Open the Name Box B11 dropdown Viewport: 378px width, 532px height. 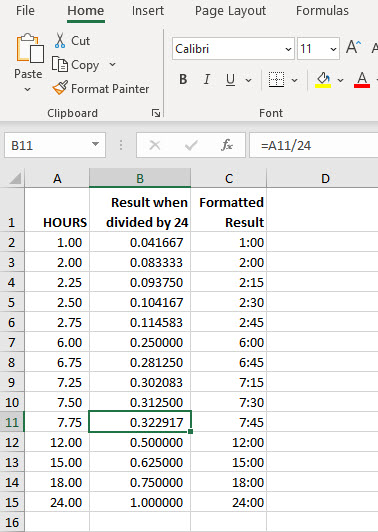click(x=96, y=145)
